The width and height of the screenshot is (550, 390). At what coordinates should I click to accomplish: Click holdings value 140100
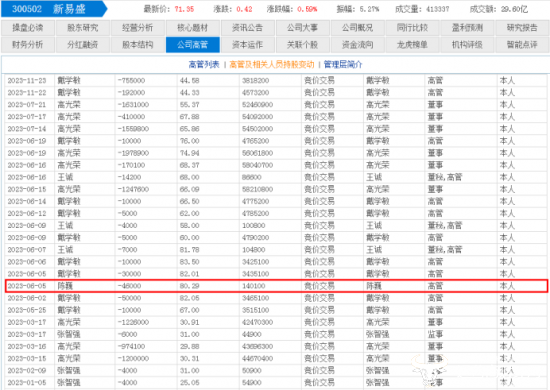tap(254, 286)
